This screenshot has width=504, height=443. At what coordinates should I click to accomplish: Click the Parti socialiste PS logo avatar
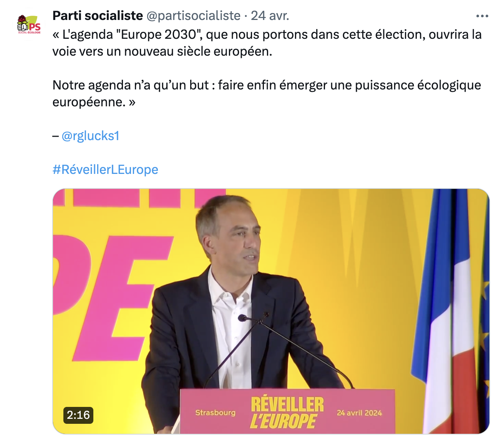point(29,25)
